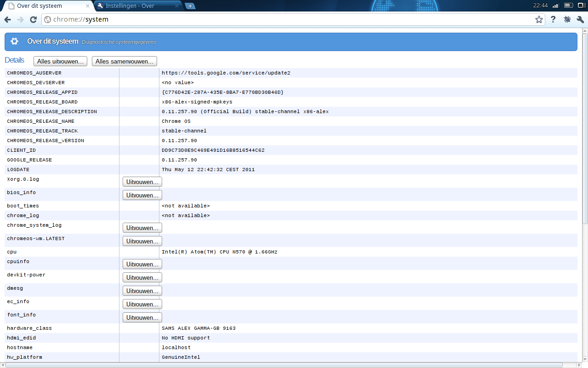The height and width of the screenshot is (368, 588).
Task: Click the battery status icon
Action: [568, 6]
